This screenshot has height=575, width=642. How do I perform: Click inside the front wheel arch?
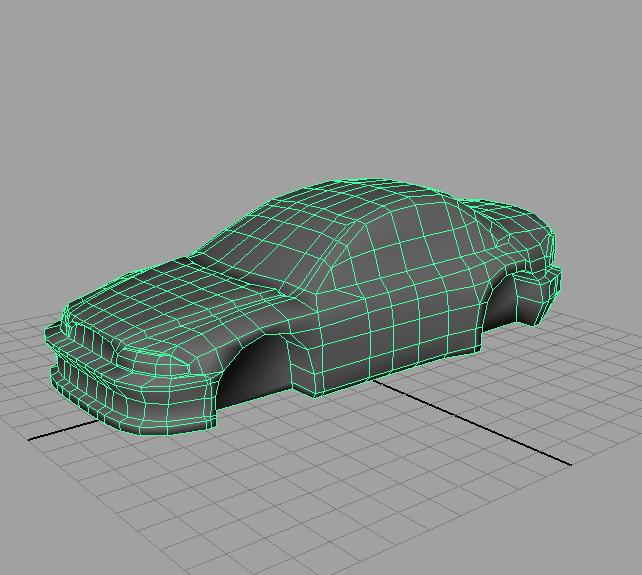point(256,371)
